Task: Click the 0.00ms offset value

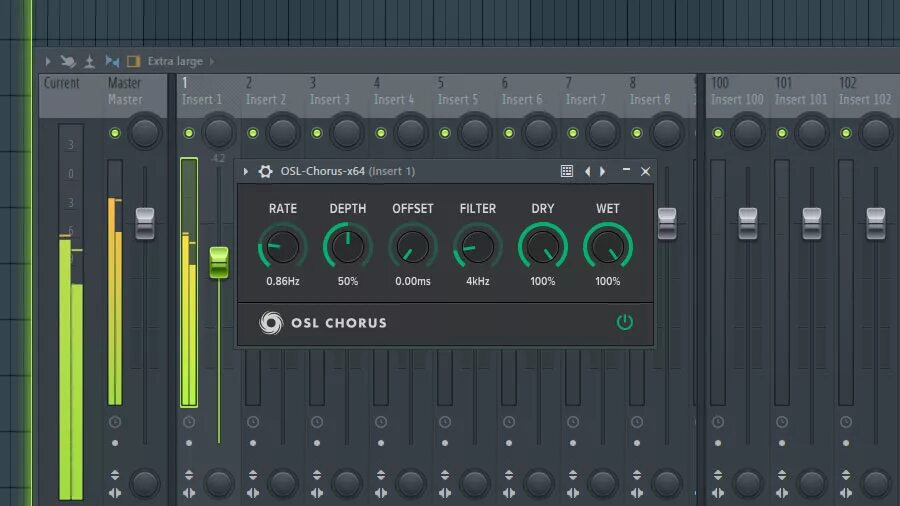Action: 413,281
